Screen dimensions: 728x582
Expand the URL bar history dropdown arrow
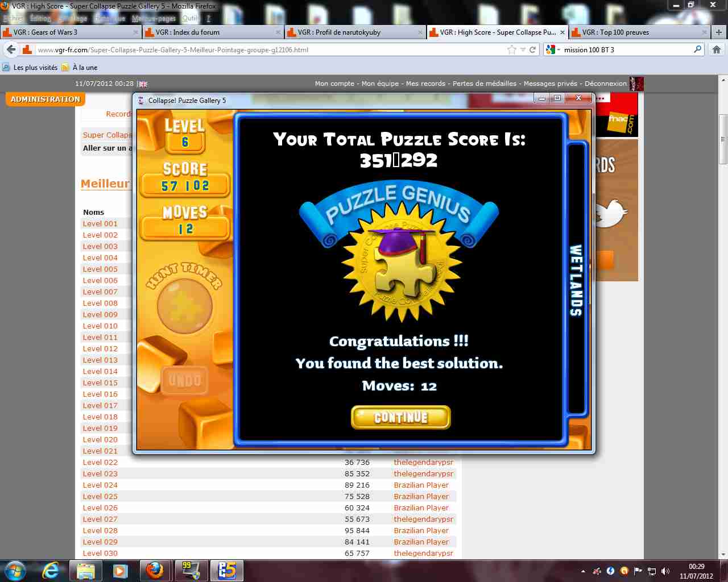523,50
